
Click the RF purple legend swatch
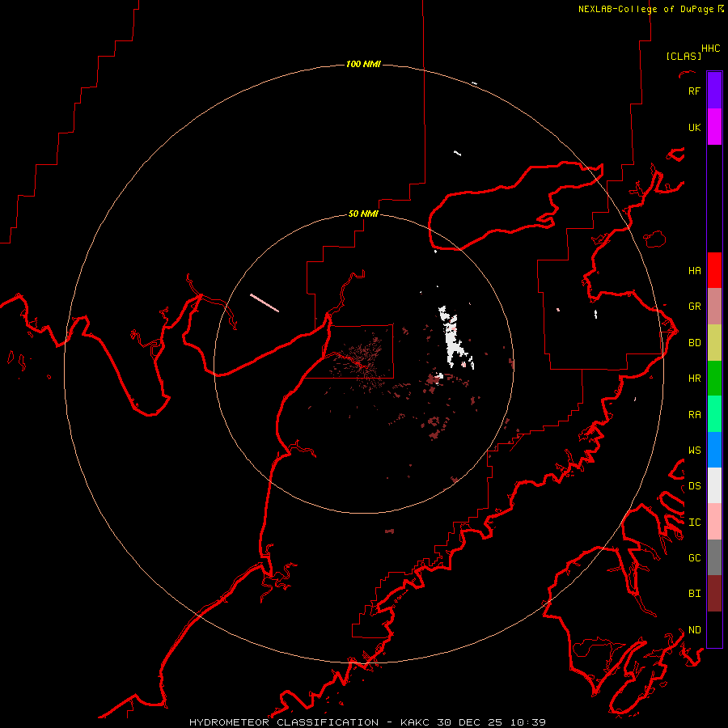point(714,91)
